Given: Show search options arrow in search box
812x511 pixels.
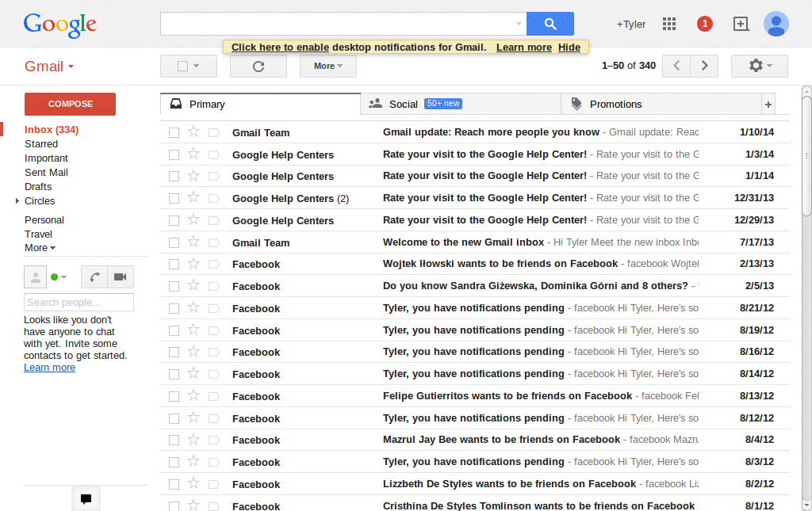Looking at the screenshot, I should click(519, 24).
